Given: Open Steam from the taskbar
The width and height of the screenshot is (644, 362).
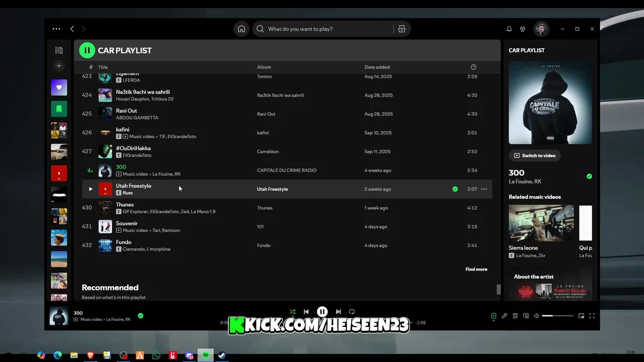Looking at the screenshot, I should coord(222,355).
